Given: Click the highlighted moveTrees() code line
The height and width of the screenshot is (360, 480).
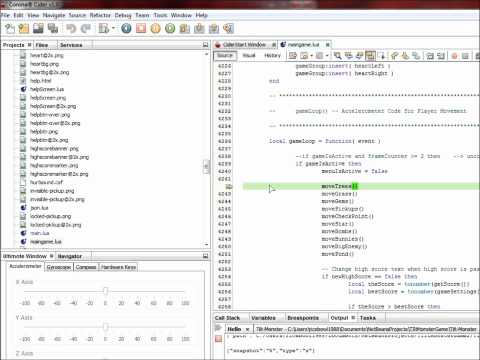Looking at the screenshot, I should (x=361, y=186).
